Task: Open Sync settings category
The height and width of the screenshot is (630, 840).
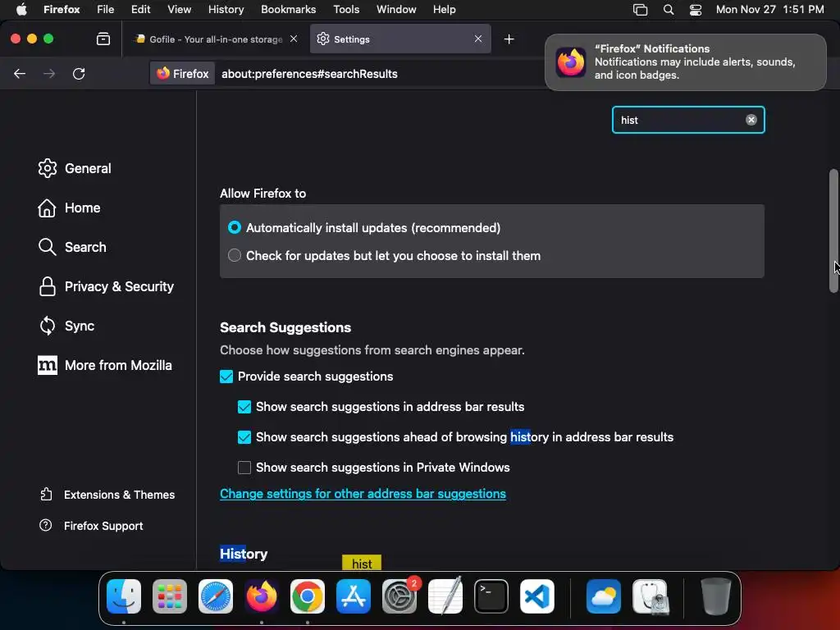Action: point(66,326)
